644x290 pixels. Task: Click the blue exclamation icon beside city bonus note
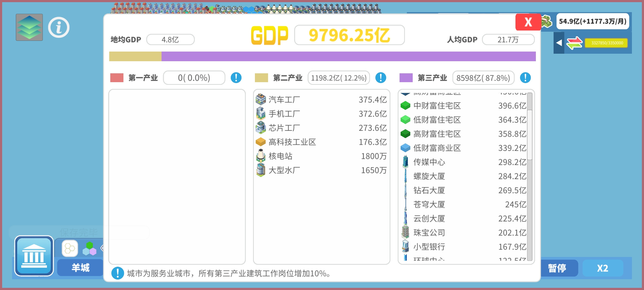(118, 273)
